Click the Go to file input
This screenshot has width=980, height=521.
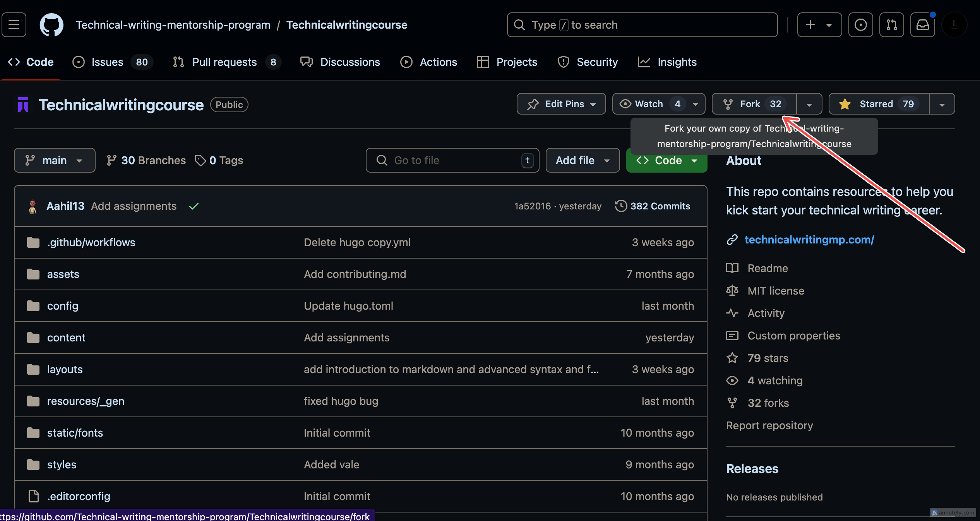(x=452, y=160)
